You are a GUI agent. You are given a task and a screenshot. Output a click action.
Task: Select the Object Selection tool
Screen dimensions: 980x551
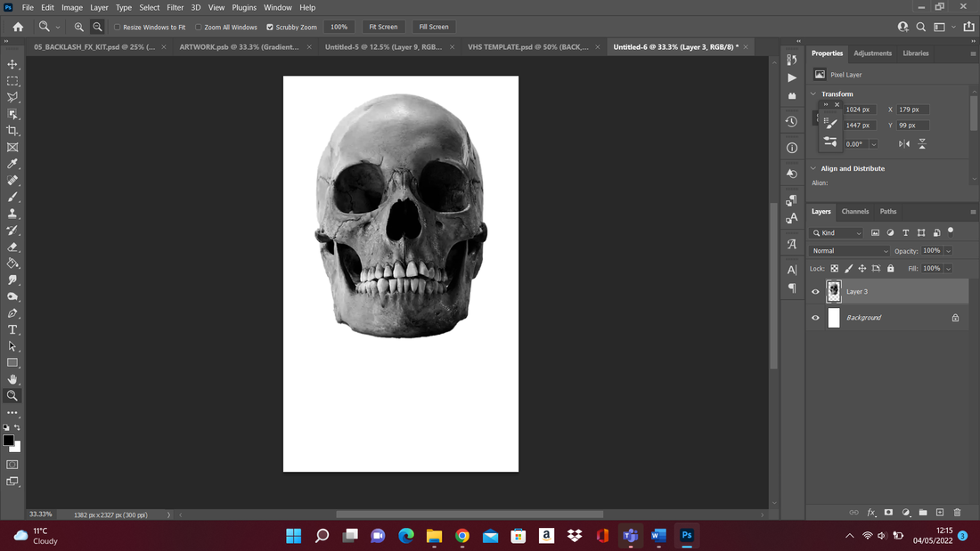12,114
